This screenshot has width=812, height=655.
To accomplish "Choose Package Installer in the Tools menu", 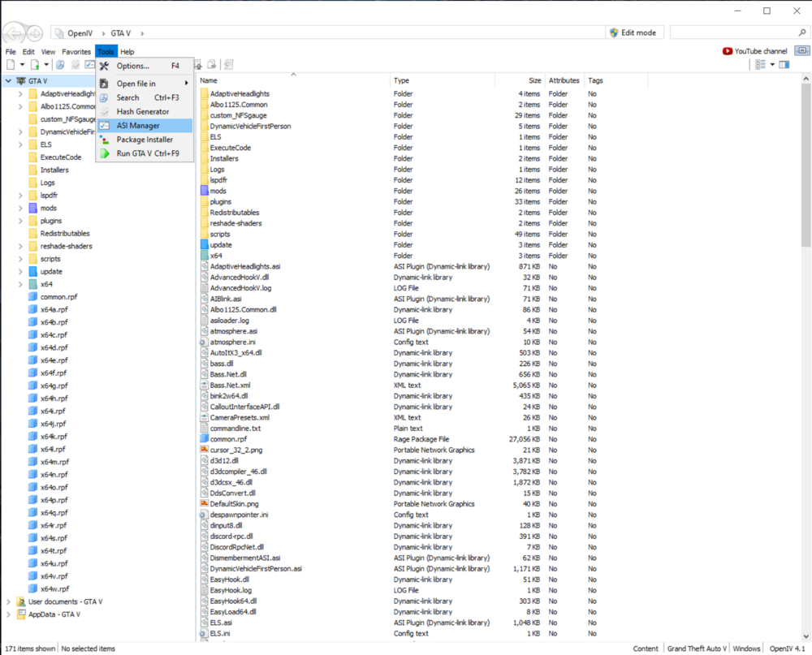I will pos(145,140).
